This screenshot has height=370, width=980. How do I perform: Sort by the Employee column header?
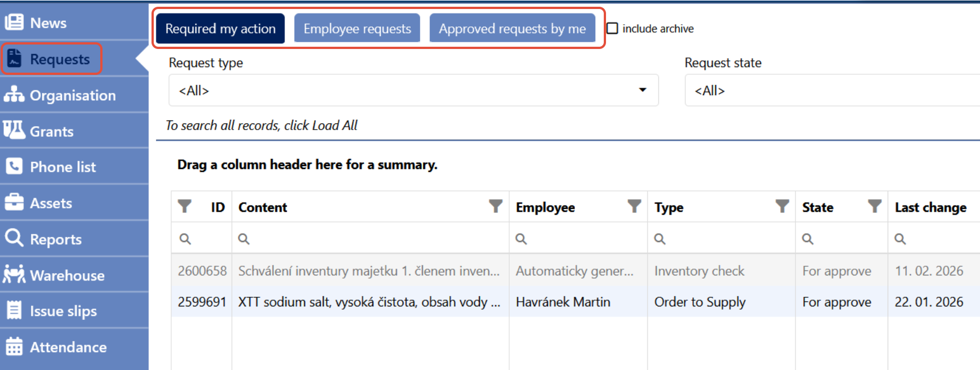point(545,207)
